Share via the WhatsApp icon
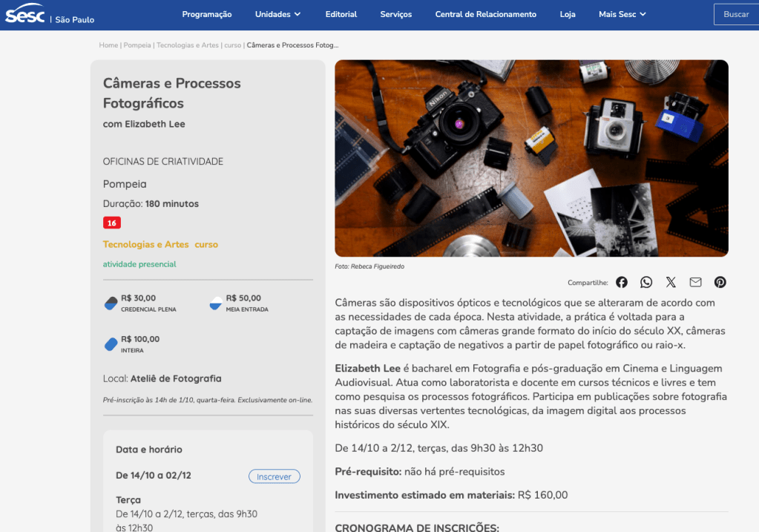This screenshot has height=532, width=759. (x=646, y=282)
